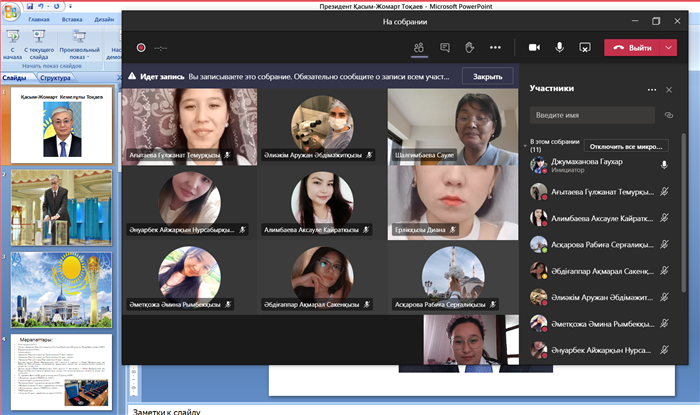Click the Office button in PowerPoint

pyautogui.click(x=11, y=12)
